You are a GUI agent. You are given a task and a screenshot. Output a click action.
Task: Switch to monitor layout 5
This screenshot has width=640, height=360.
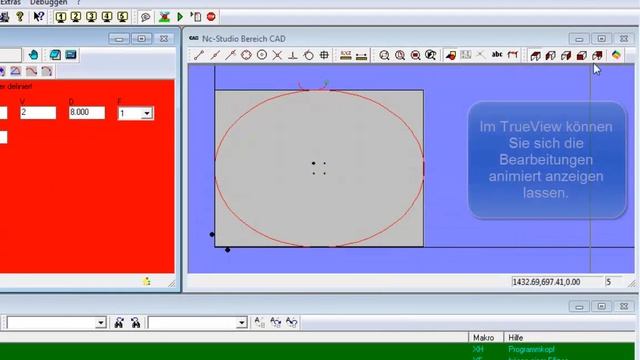pos(122,17)
